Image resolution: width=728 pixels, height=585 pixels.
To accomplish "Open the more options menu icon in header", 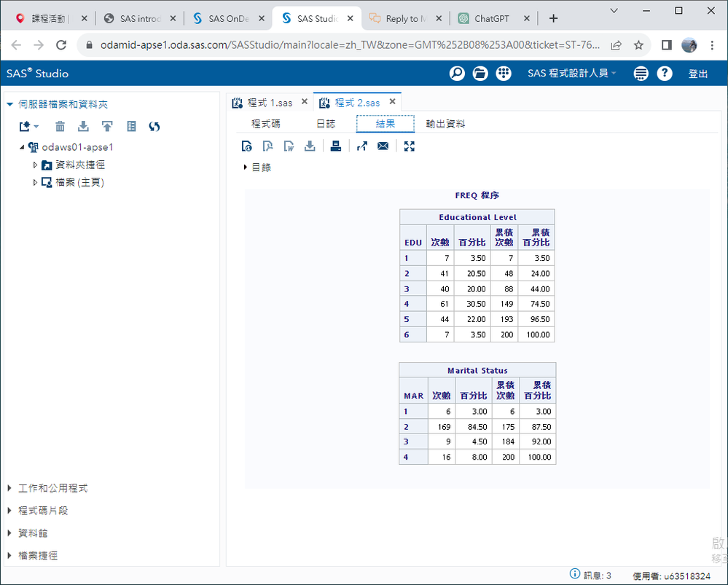I will (x=641, y=74).
